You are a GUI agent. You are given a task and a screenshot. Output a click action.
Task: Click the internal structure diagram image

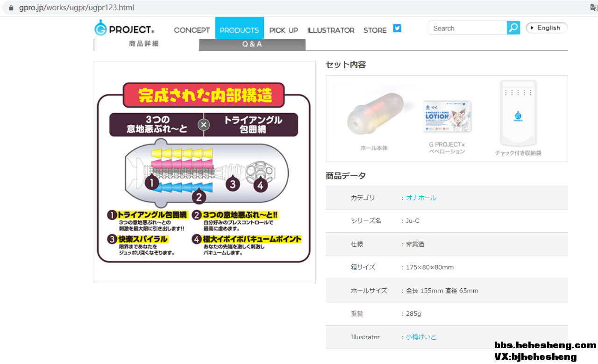click(204, 172)
